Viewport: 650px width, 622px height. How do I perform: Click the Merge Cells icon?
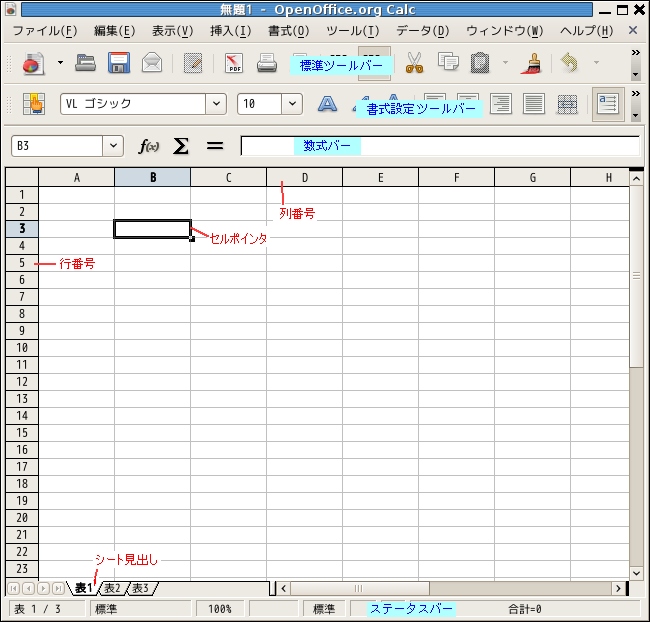(x=567, y=104)
